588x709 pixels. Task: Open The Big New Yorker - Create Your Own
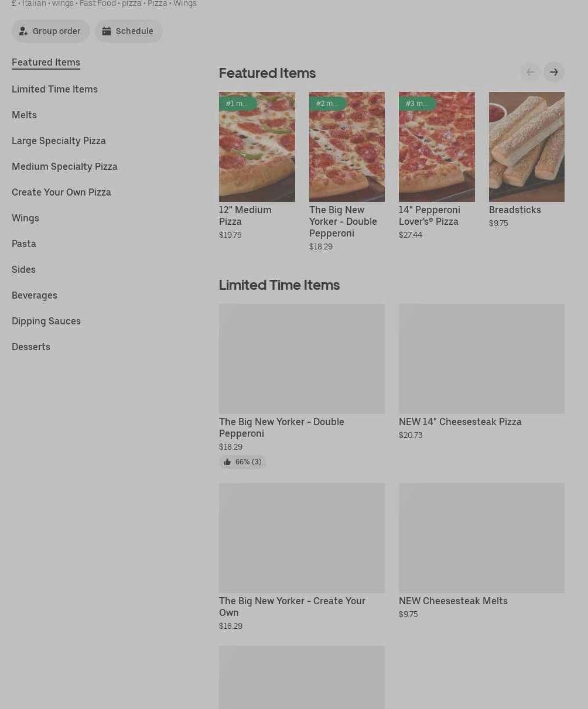pyautogui.click(x=302, y=557)
